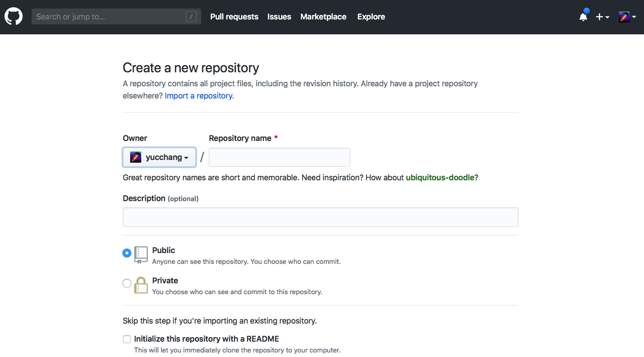The height and width of the screenshot is (357, 644).
Task: Check Initialize this repository with a README
Action: 127,339
